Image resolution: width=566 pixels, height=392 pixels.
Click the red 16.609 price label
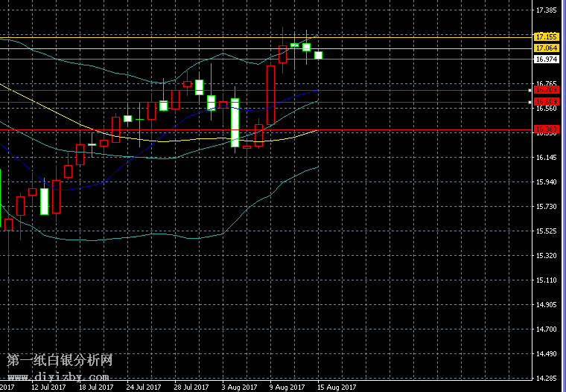tap(546, 101)
